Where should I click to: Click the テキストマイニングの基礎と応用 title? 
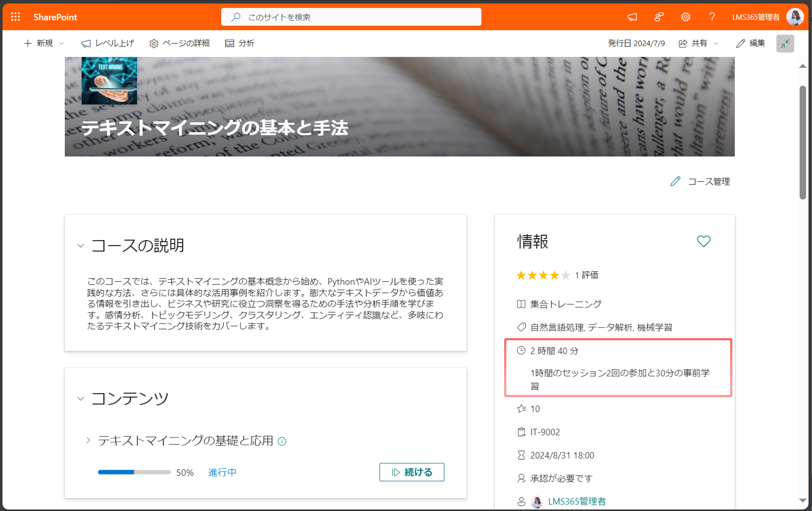click(x=185, y=441)
